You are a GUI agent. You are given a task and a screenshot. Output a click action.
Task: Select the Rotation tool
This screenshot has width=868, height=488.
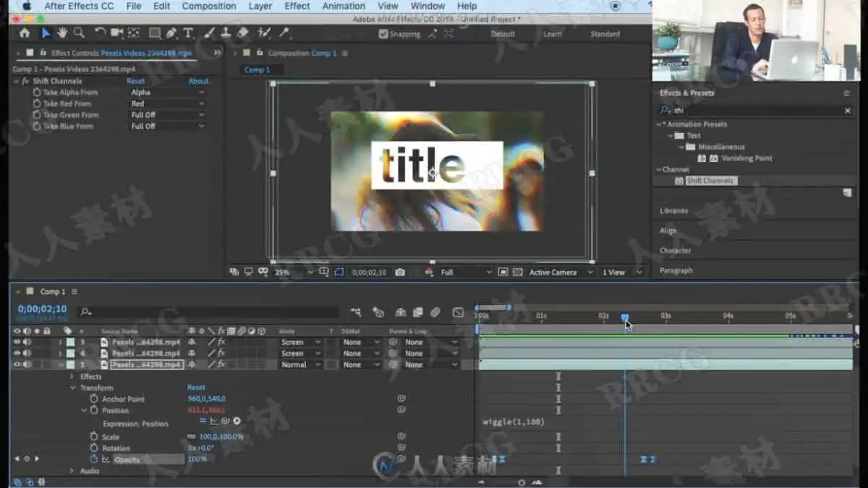(100, 33)
